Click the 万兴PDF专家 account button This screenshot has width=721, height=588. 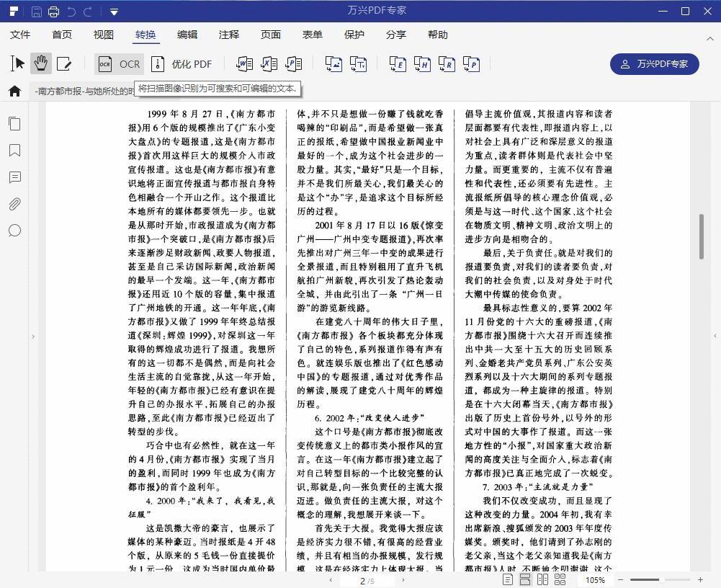[654, 64]
